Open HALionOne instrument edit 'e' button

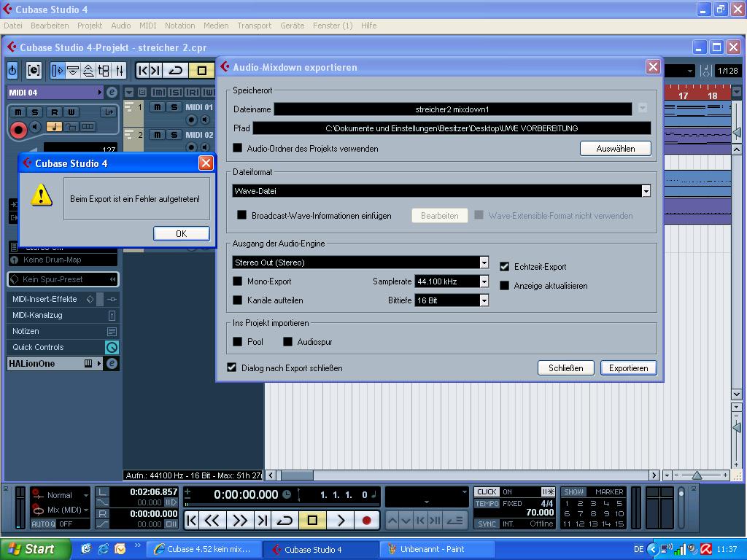coord(112,363)
